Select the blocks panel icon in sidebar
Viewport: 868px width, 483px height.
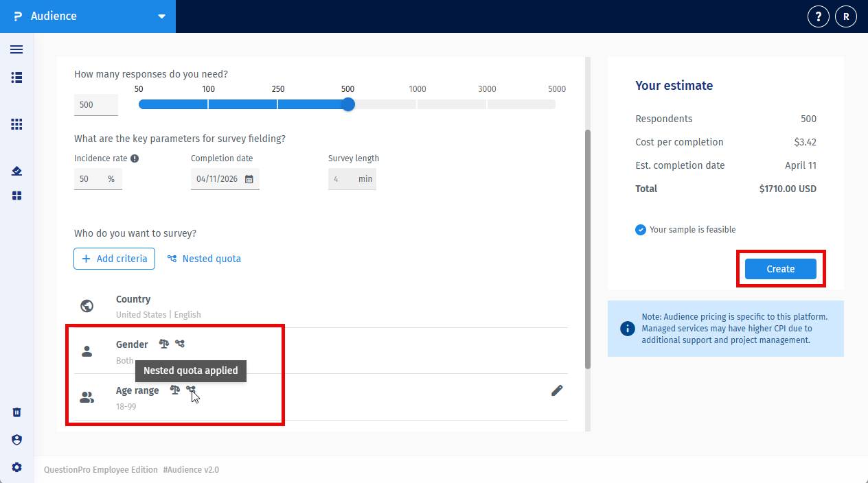(16, 196)
